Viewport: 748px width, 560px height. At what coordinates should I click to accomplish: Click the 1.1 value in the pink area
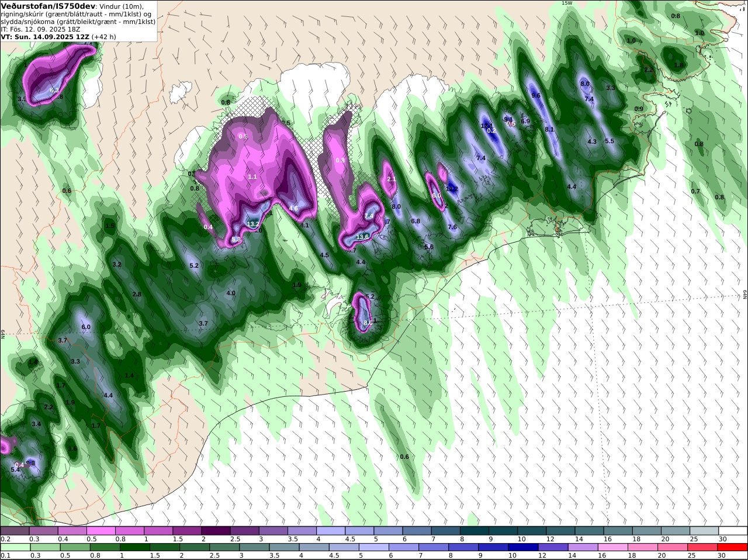tap(252, 177)
